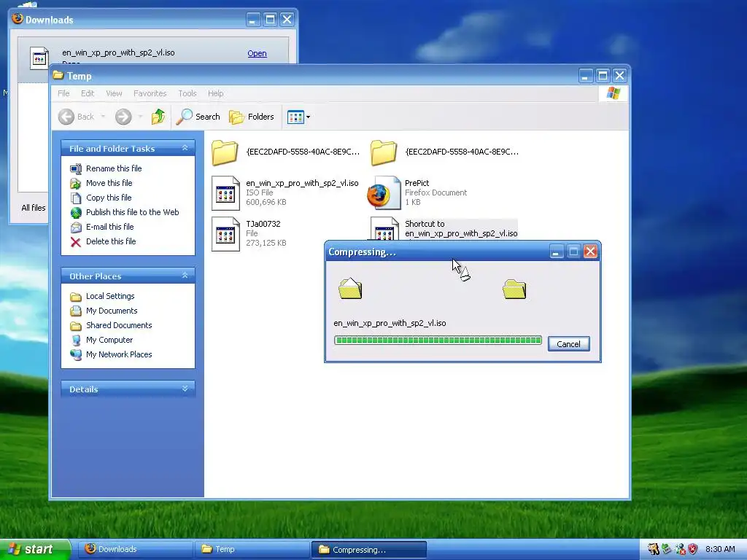Open the Tools menu
The width and height of the screenshot is (747, 560).
pos(187,93)
